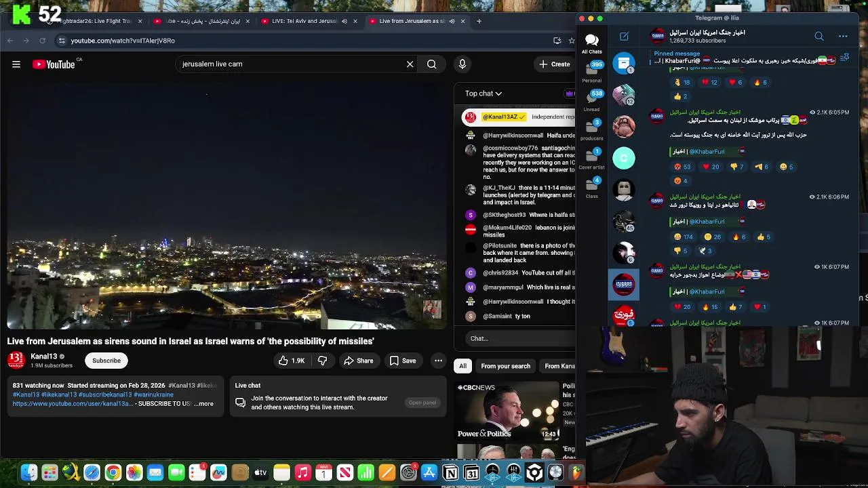The image size is (868, 488).
Task: Select the From your search chip
Action: coord(506,366)
